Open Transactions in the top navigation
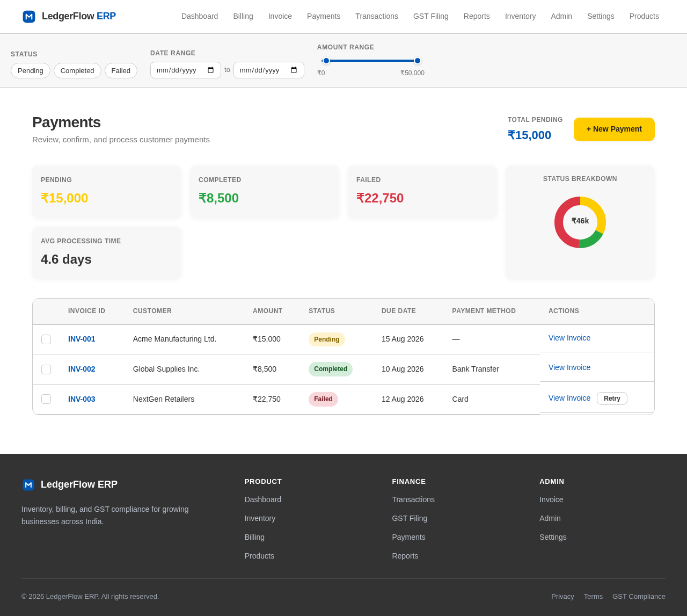 [x=377, y=16]
